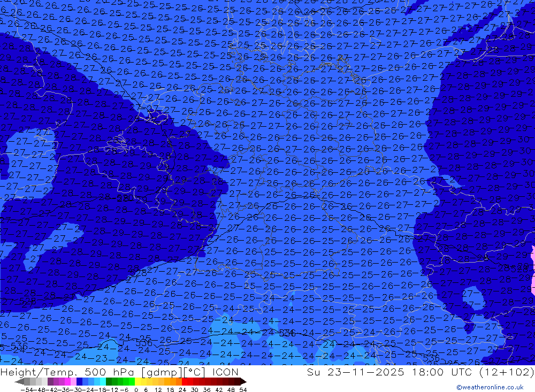This screenshot has height=392, width=535.
Task: Click the left gray arrow end of legend
Action: coord(19,382)
